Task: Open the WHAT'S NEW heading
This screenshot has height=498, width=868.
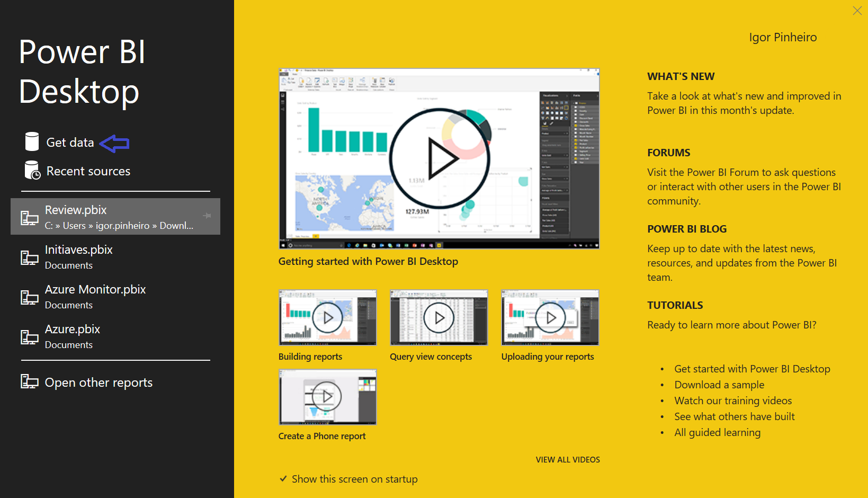Action: click(x=681, y=76)
